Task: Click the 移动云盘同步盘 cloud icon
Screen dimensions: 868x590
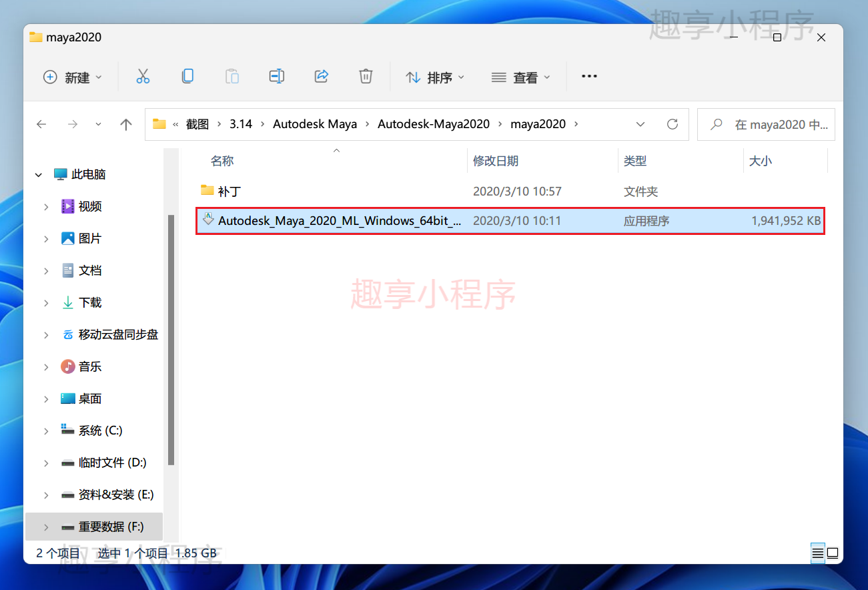Action: click(x=67, y=334)
